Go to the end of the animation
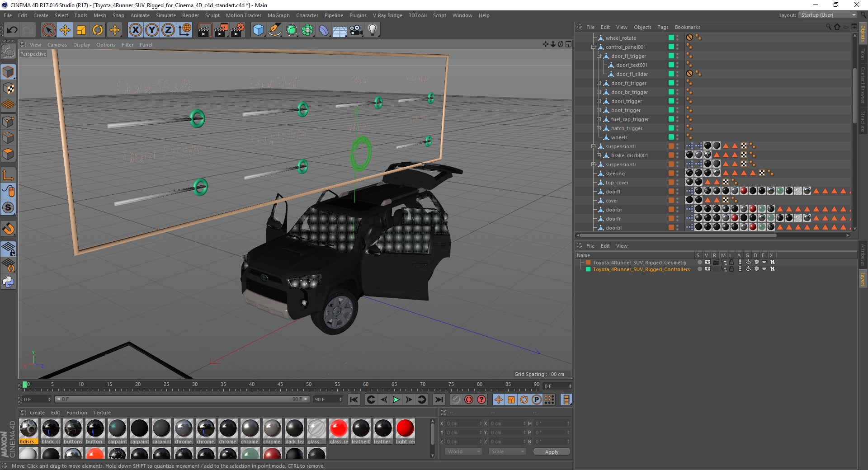Screen dimensions: 868x470 click(x=439, y=399)
